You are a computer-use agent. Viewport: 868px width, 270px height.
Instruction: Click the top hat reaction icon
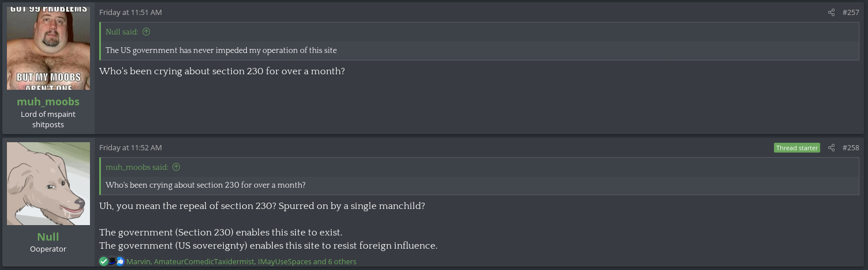112,261
